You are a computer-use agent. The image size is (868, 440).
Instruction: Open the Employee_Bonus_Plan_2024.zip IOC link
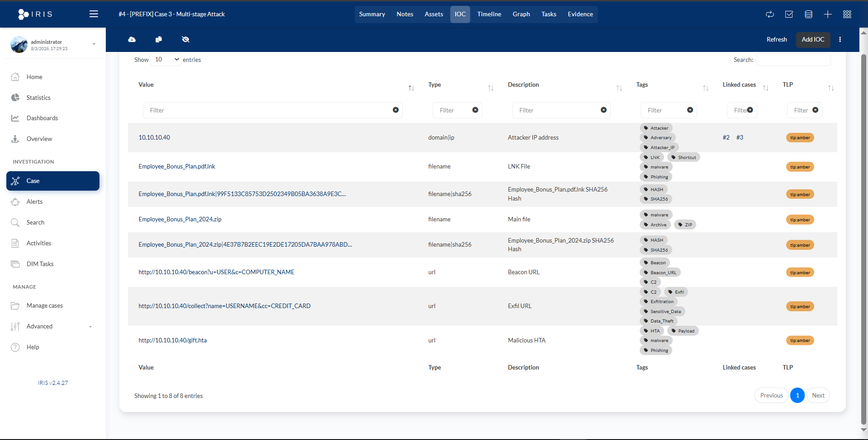pyautogui.click(x=180, y=220)
